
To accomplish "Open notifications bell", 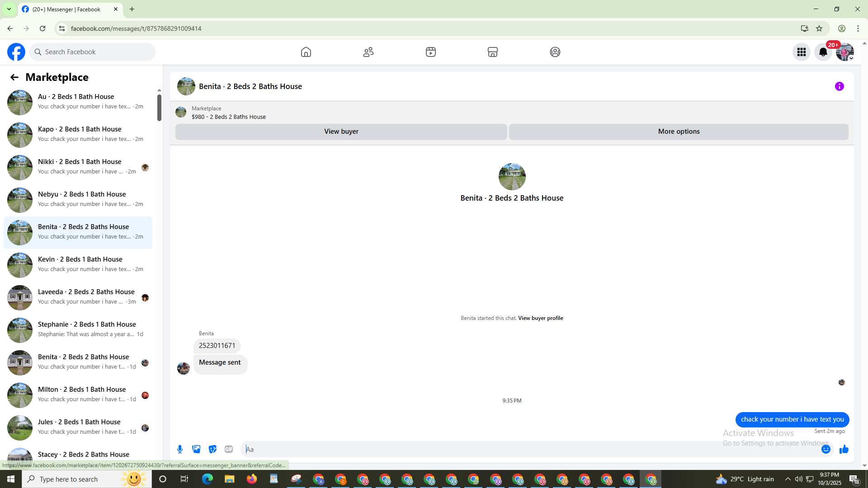I will (823, 52).
